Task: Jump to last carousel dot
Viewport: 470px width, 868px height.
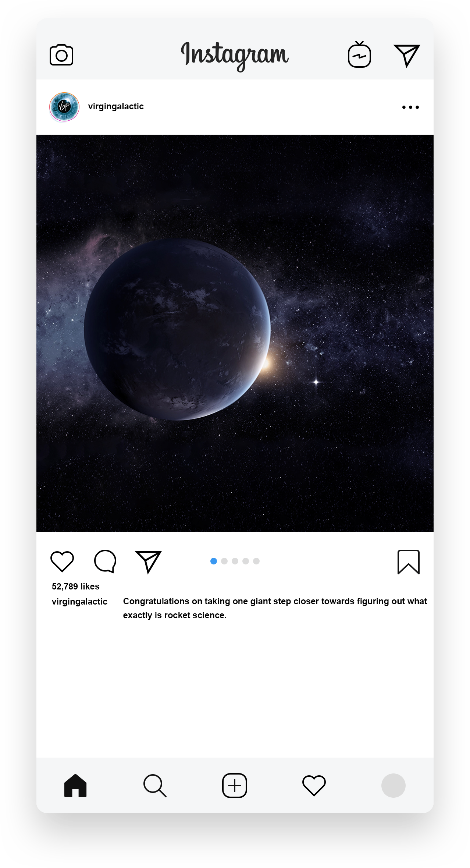Action: coord(256,561)
